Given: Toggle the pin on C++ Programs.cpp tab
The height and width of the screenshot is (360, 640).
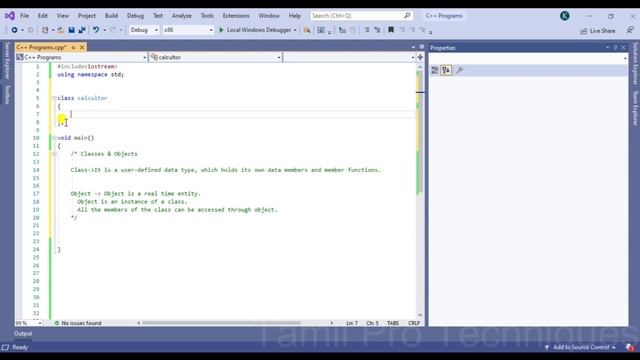Looking at the screenshot, I should [x=73, y=47].
